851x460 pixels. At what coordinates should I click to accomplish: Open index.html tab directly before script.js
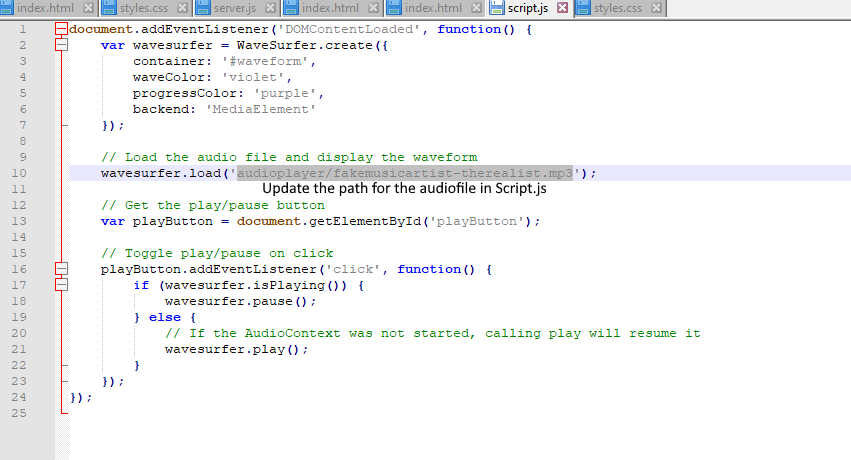pyautogui.click(x=433, y=8)
